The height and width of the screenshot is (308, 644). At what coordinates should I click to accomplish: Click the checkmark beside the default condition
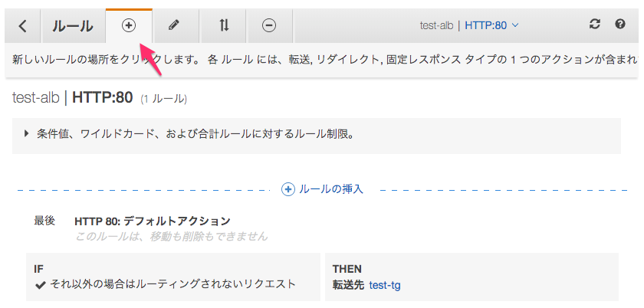pos(40,284)
